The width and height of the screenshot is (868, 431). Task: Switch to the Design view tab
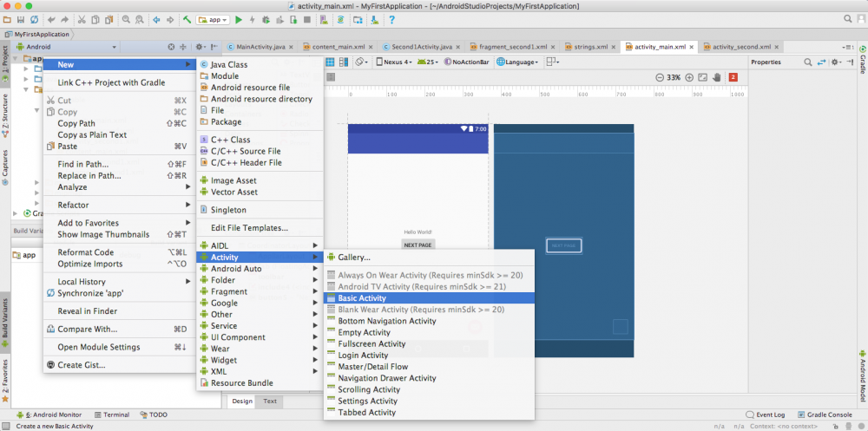242,401
